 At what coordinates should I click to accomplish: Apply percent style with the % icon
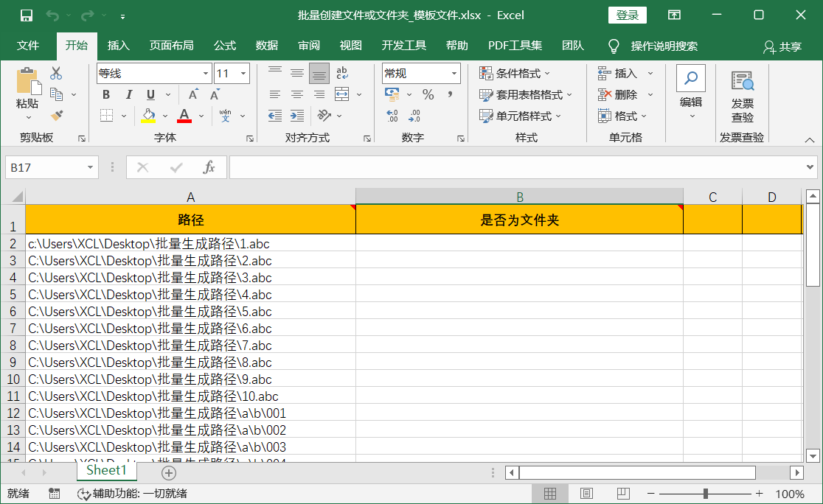(x=428, y=94)
